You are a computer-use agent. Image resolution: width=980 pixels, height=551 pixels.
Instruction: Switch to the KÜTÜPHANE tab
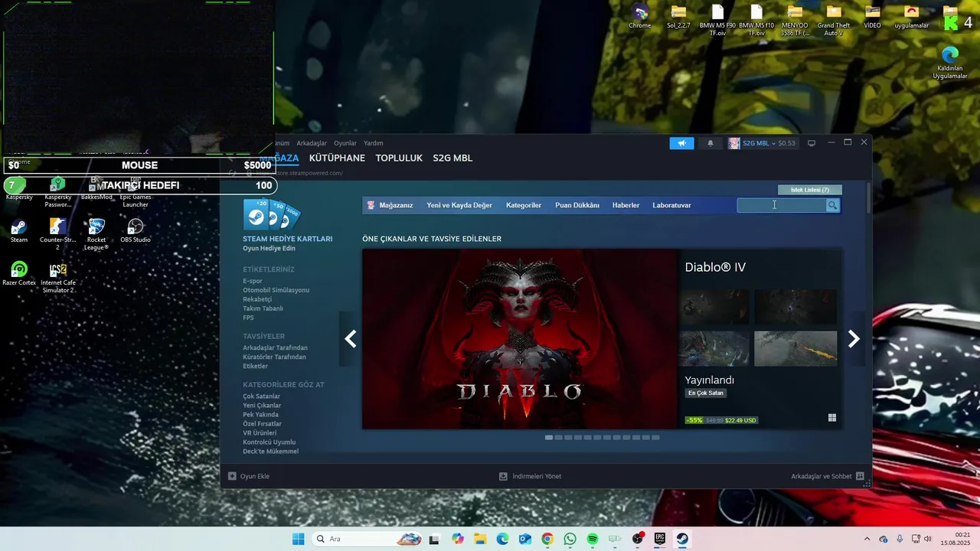(337, 158)
